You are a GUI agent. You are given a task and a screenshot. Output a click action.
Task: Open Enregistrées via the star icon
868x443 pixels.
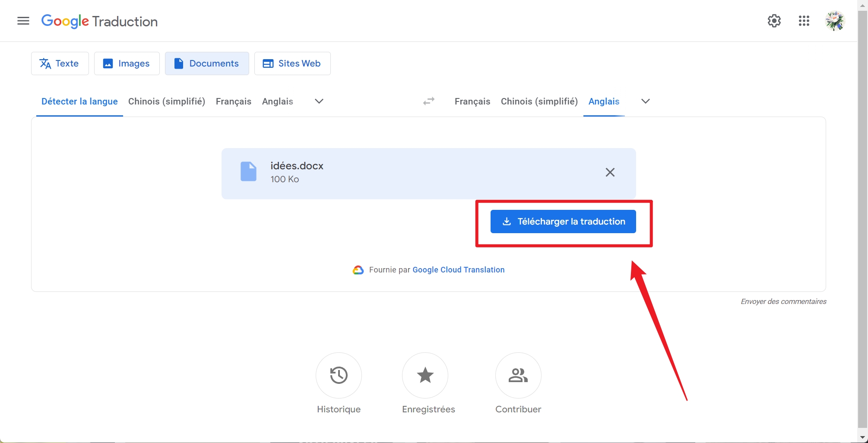425,375
